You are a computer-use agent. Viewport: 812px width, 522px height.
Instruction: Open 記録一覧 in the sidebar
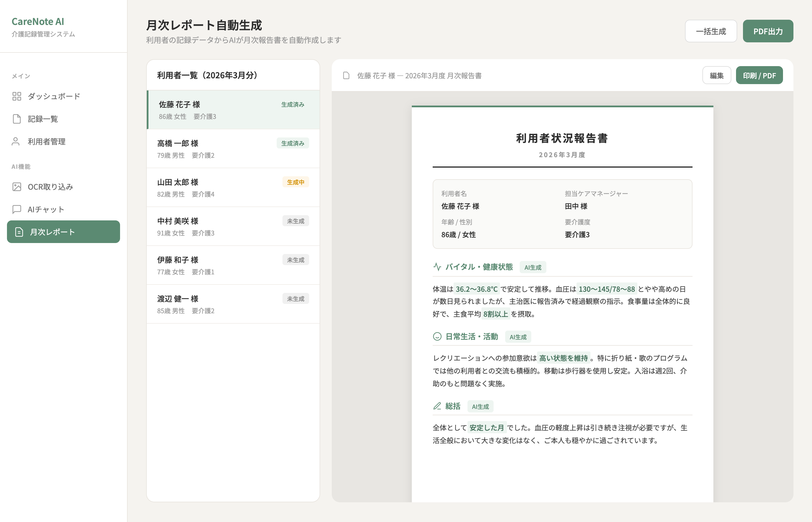[64, 119]
